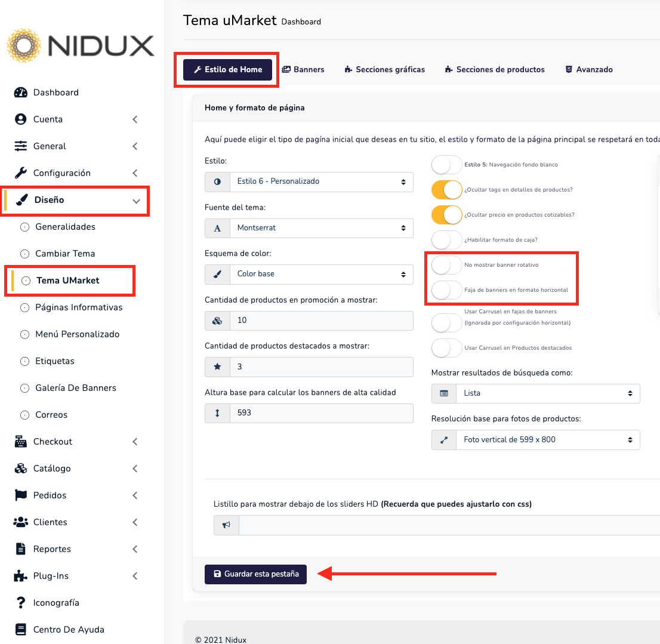Open the Esquema de color dropdown
The image size is (660, 644).
pyautogui.click(x=322, y=275)
